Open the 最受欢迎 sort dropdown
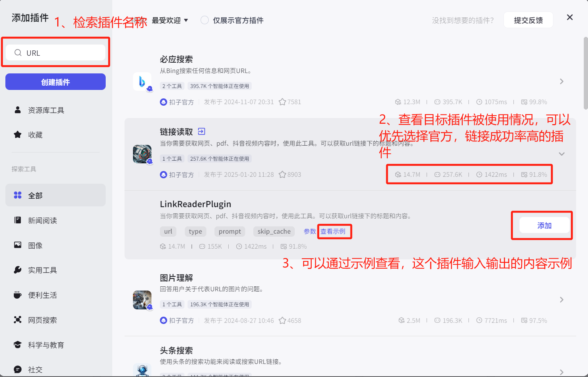588x377 pixels. (x=170, y=20)
